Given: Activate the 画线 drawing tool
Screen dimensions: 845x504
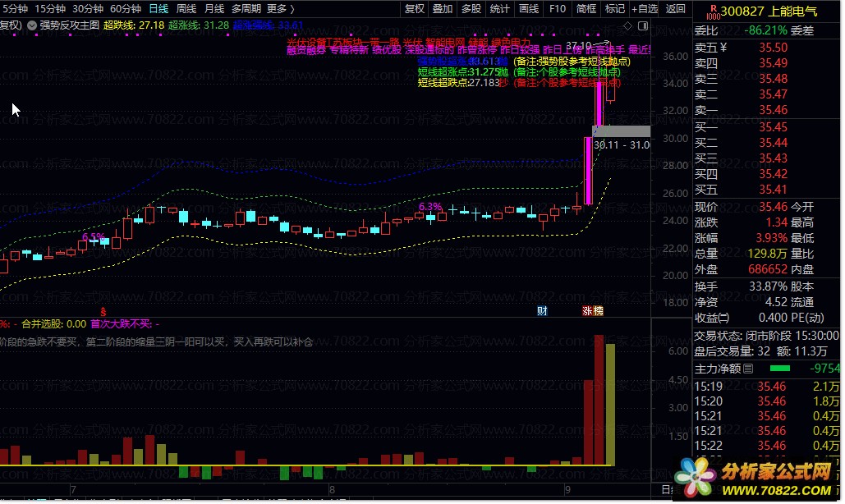Looking at the screenshot, I should click(529, 8).
